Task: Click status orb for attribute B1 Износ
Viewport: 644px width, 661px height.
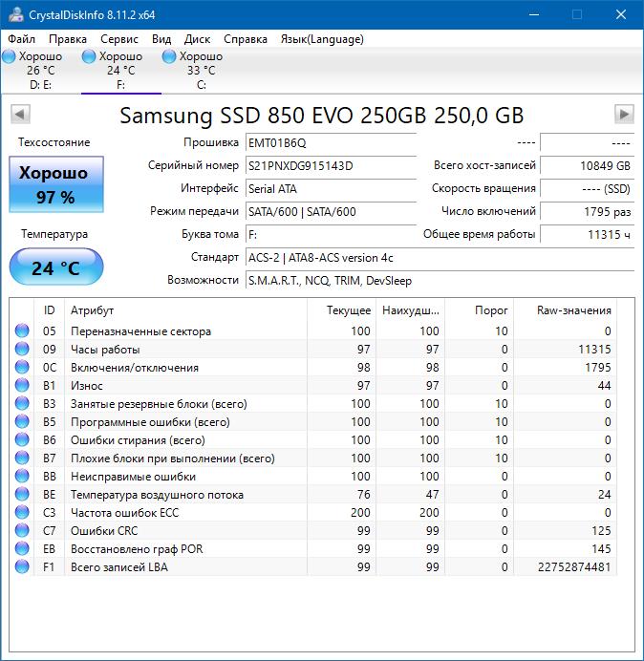Action: click(22, 385)
